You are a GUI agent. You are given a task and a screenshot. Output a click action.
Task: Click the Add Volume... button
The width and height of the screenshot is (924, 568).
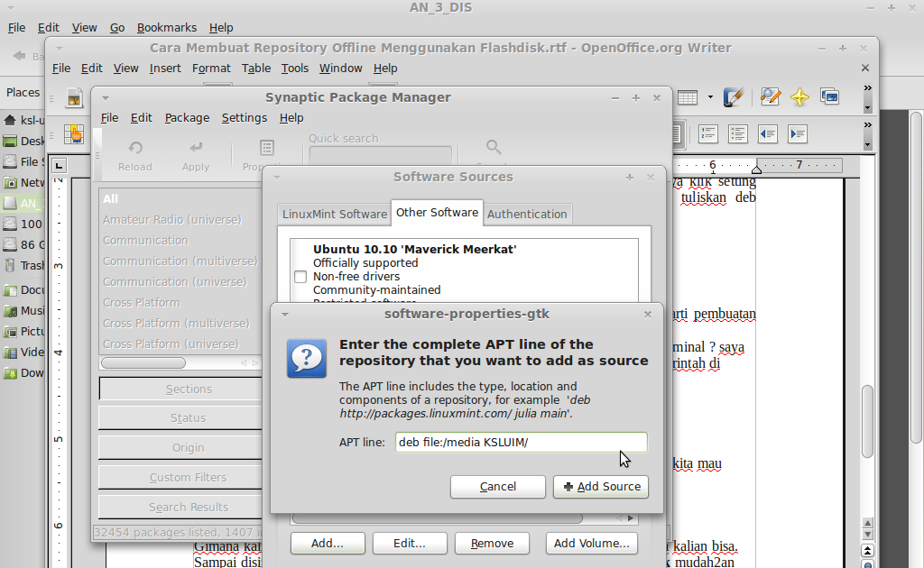click(x=592, y=544)
